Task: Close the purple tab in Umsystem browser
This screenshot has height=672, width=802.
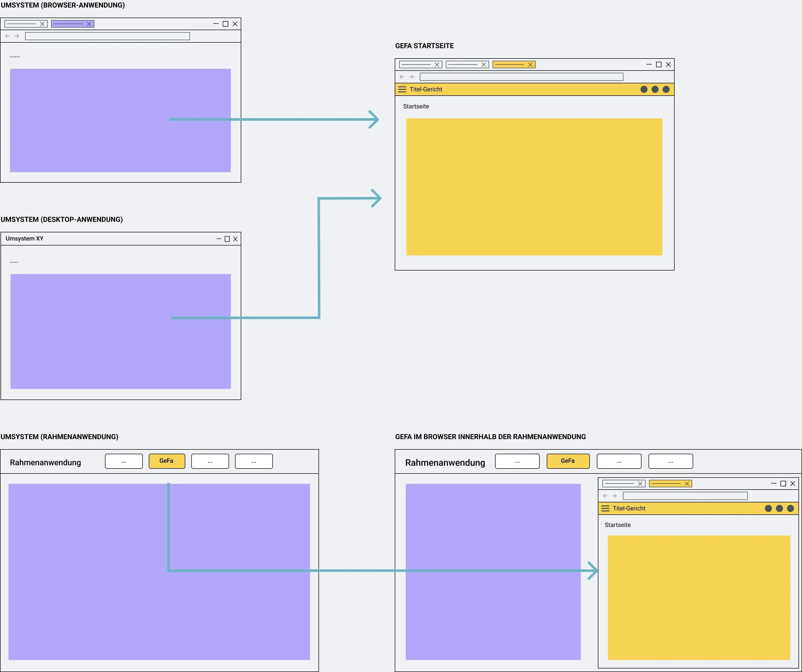Action: pos(89,24)
